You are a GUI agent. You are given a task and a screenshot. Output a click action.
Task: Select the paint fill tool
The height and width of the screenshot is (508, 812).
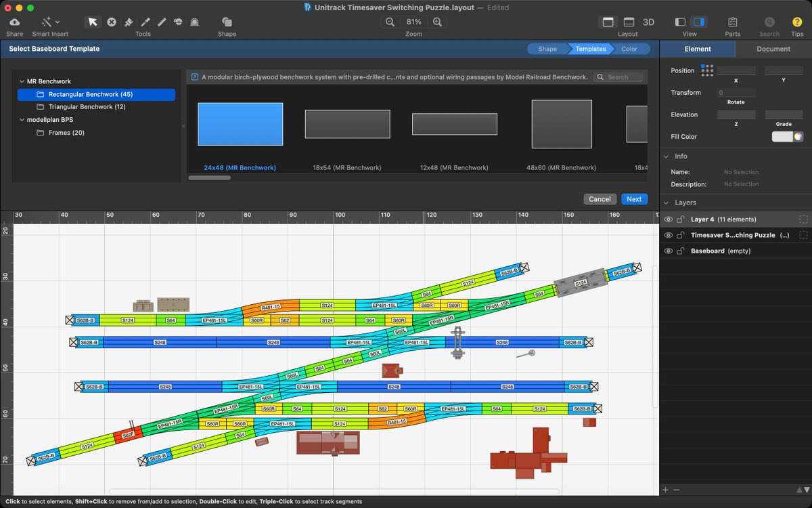(x=129, y=22)
